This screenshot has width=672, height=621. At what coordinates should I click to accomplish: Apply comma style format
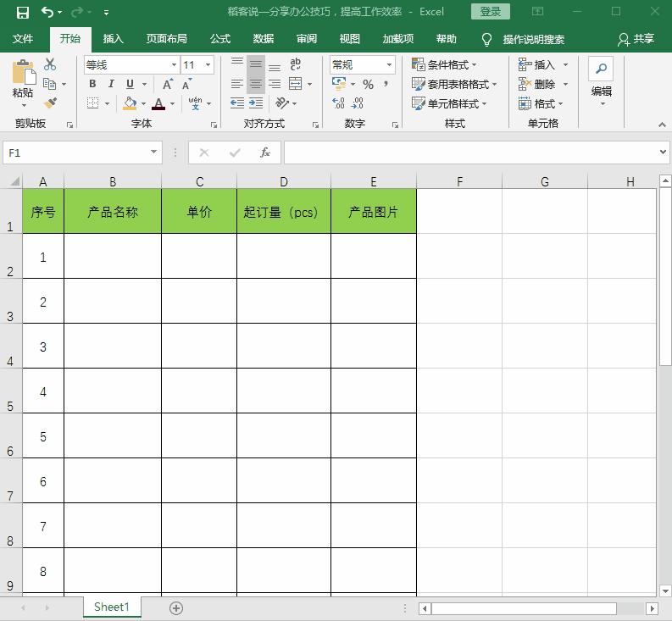pyautogui.click(x=386, y=83)
